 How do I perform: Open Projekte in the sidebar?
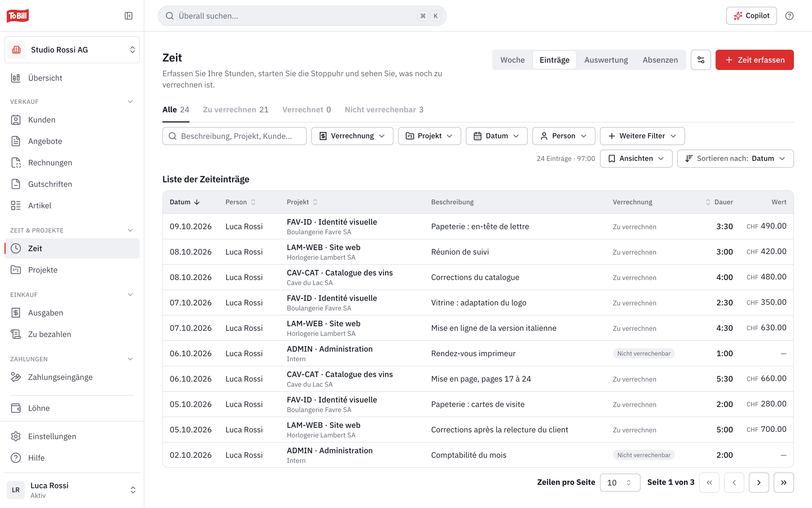point(72,270)
